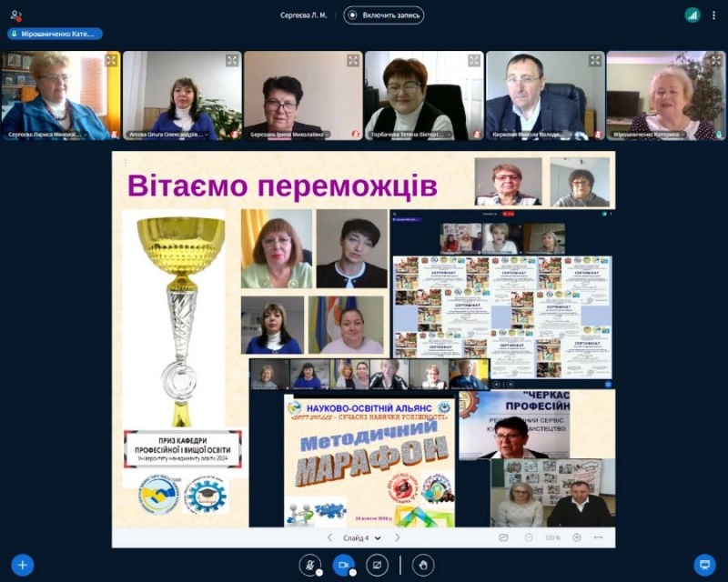Zoom in on the presentation
This screenshot has width=728, height=582.
[x=576, y=537]
